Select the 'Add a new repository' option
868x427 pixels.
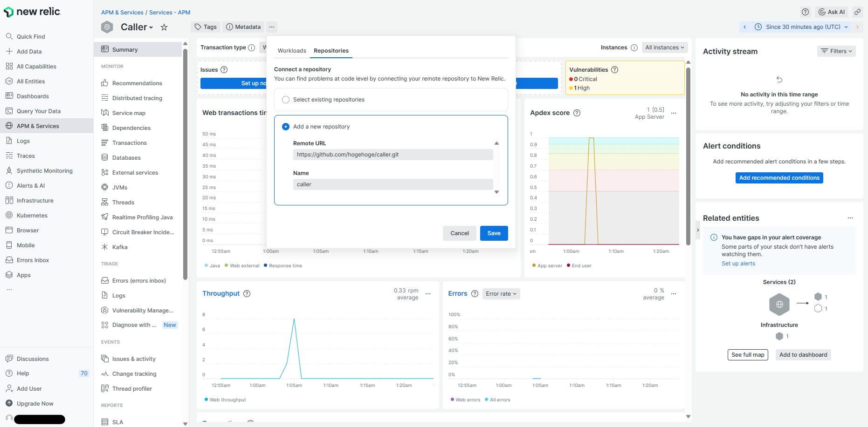(285, 126)
